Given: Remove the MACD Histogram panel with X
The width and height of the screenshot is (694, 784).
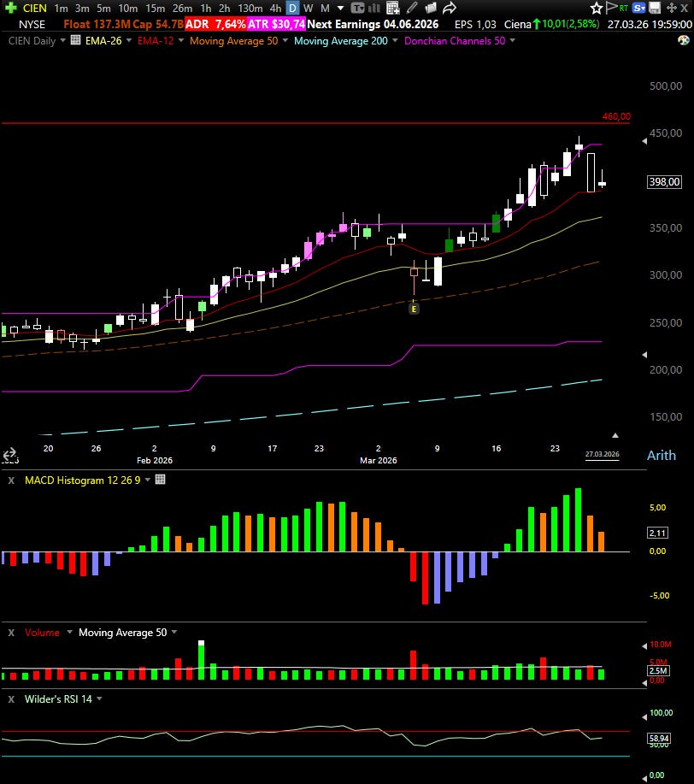Looking at the screenshot, I should 11,480.
